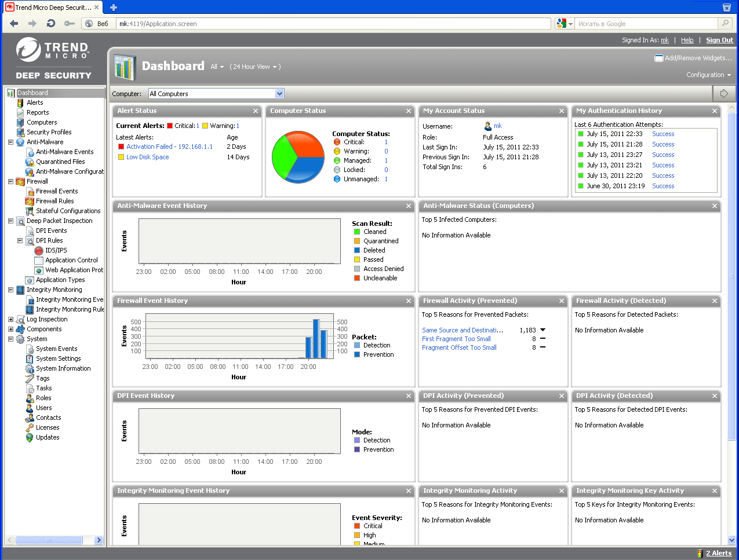Expand the Log Inspection tree node
Screen dimensions: 739x560
click(x=10, y=319)
